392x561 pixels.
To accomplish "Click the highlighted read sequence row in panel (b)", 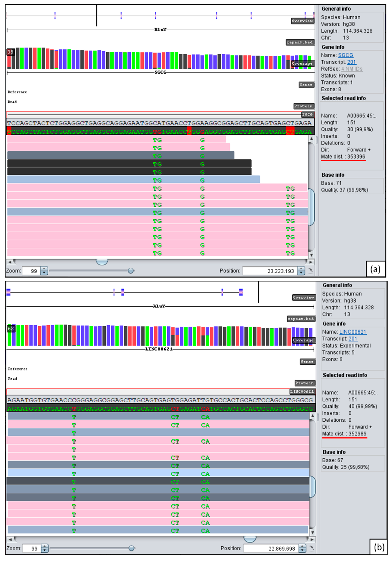I will point(161,408).
